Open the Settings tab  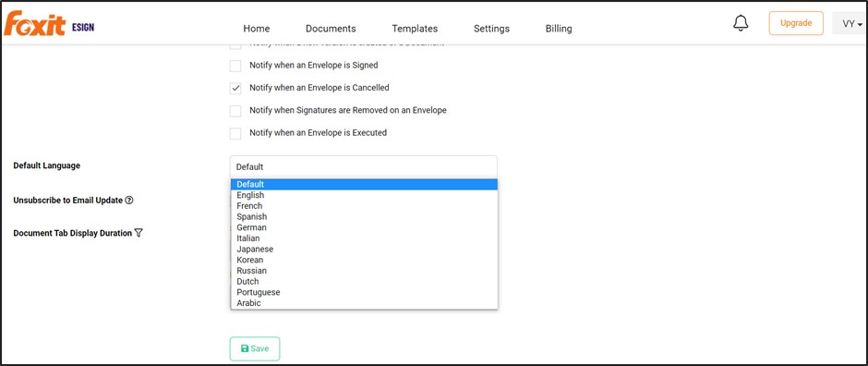pyautogui.click(x=491, y=29)
